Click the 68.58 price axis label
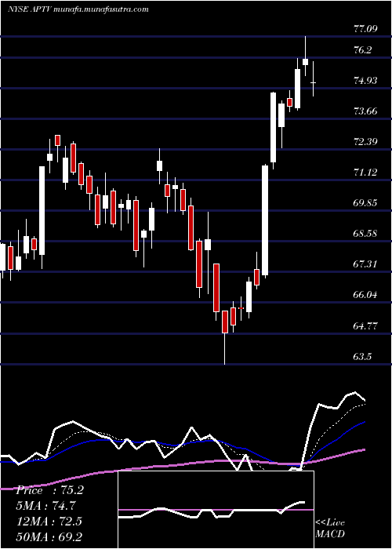The width and height of the screenshot is (392, 549). coord(366,234)
